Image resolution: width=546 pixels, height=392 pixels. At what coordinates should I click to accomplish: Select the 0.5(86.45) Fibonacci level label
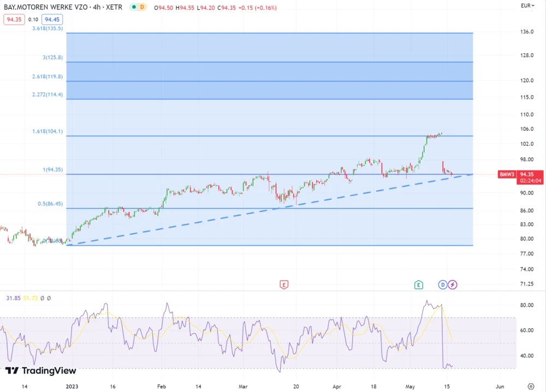pos(50,204)
